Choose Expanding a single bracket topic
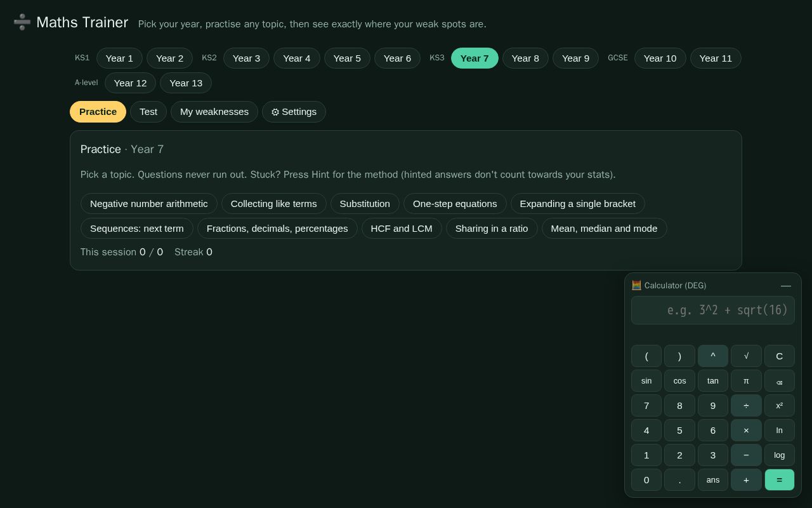 click(577, 204)
